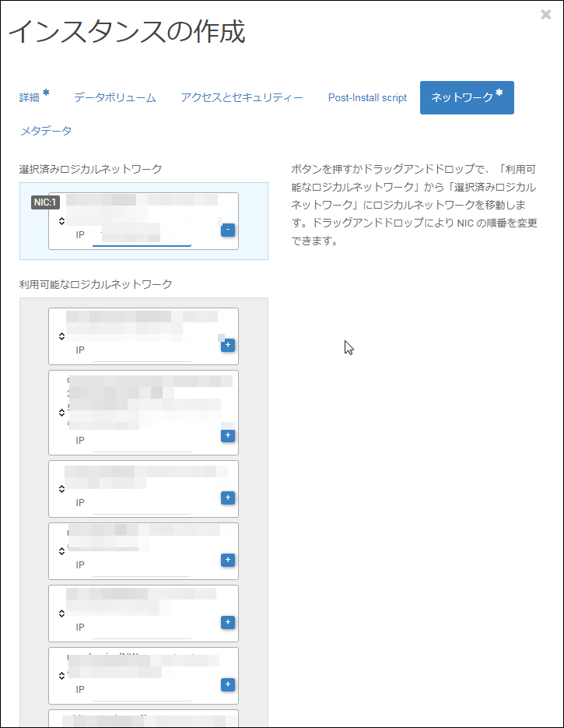Viewport: 564px width, 728px height.
Task: Click the reorder handle of the sixth available network
Action: pos(61,676)
